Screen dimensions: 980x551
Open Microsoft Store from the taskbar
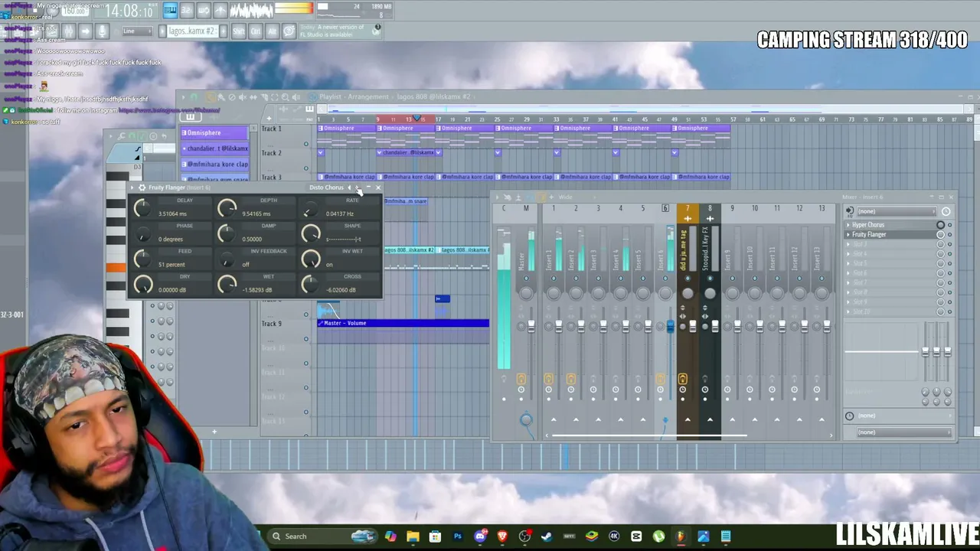[x=435, y=536]
